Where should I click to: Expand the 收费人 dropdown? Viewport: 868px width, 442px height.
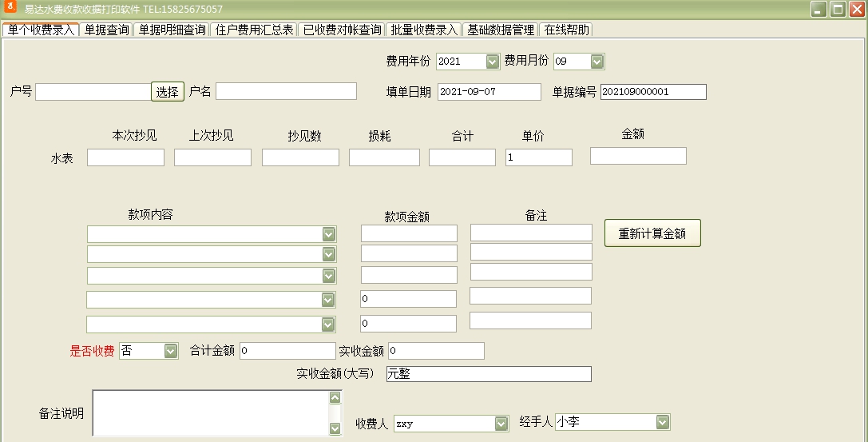coord(501,424)
